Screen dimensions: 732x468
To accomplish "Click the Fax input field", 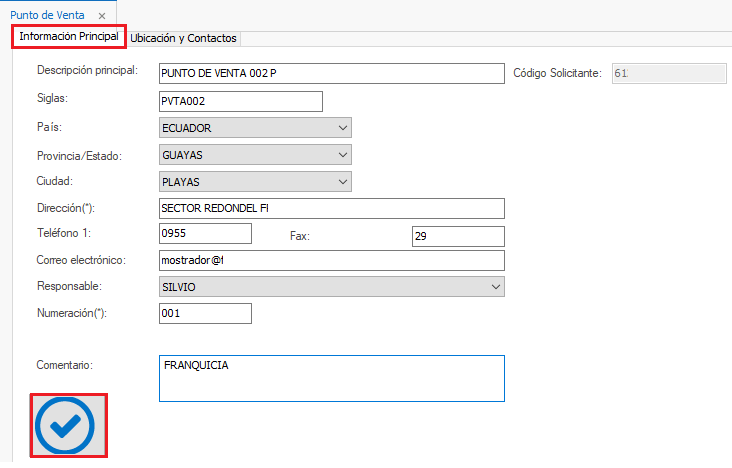I will coord(457,235).
